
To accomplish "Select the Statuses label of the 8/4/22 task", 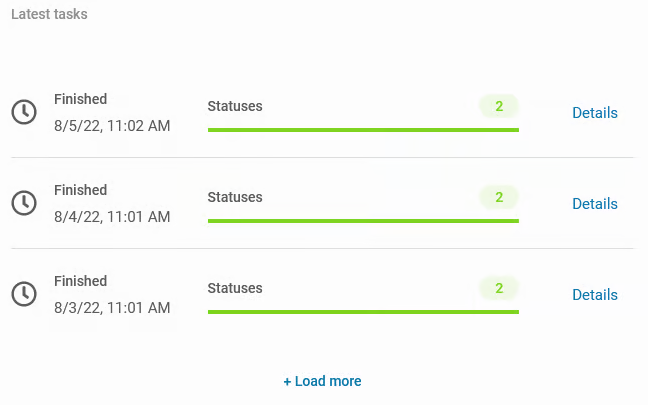I will (x=235, y=197).
